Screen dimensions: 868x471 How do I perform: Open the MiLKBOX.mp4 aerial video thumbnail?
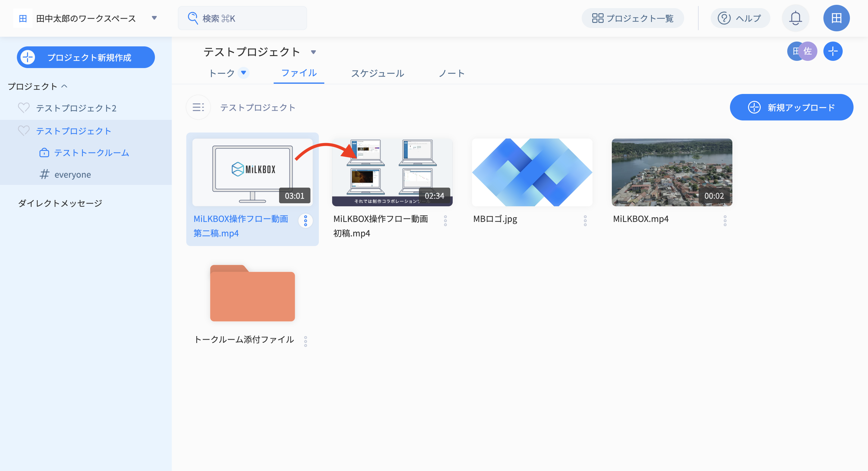point(671,172)
